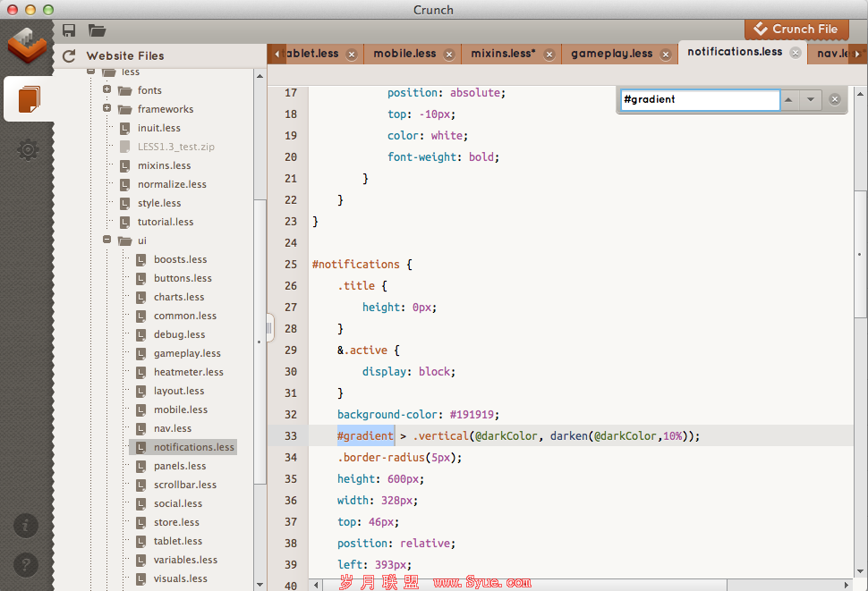Click file tree scroll down arrow
The width and height of the screenshot is (868, 591).
point(260,585)
